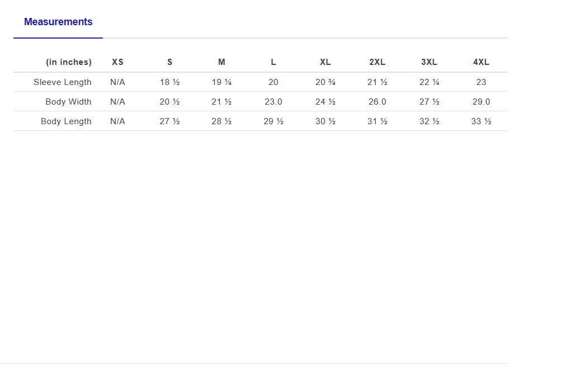This screenshot has width=588, height=372.
Task: Select the L size column header
Action: point(274,62)
